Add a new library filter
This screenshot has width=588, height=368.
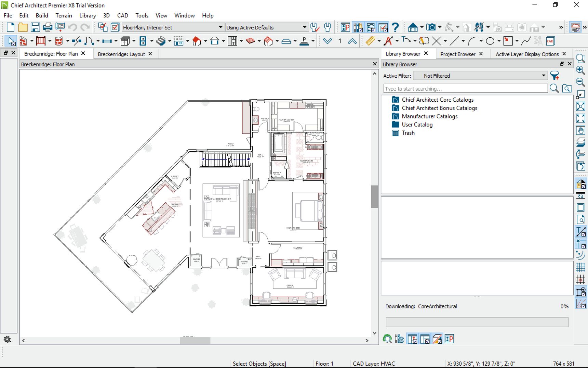[555, 76]
